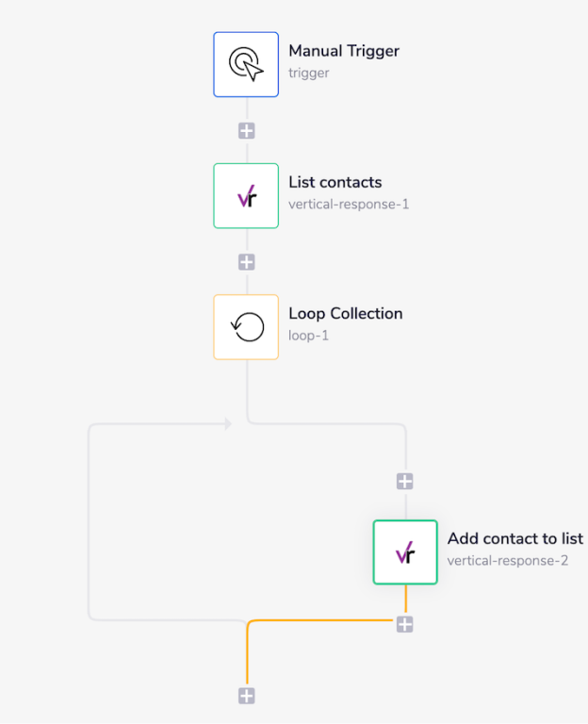
Task: Add step between Manual Trigger and List contacts
Action: point(247,131)
